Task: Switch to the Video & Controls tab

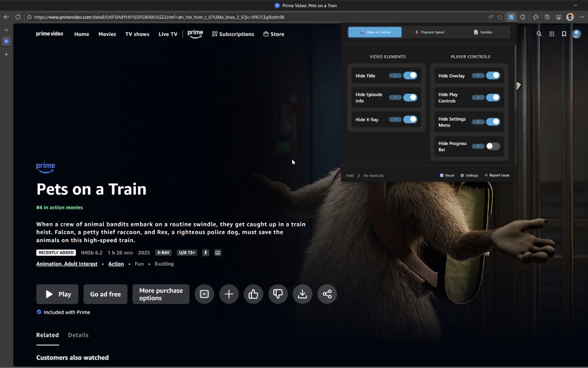Action: [x=375, y=32]
